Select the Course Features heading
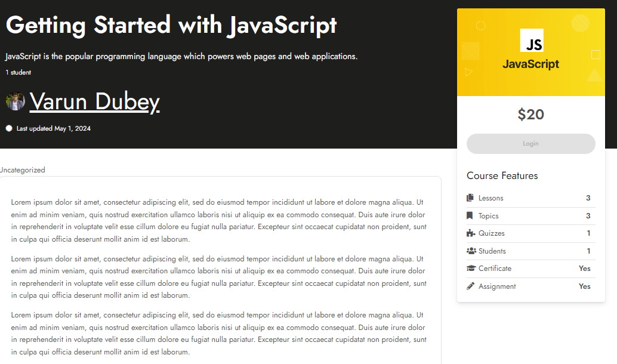The width and height of the screenshot is (617, 364). (x=502, y=175)
